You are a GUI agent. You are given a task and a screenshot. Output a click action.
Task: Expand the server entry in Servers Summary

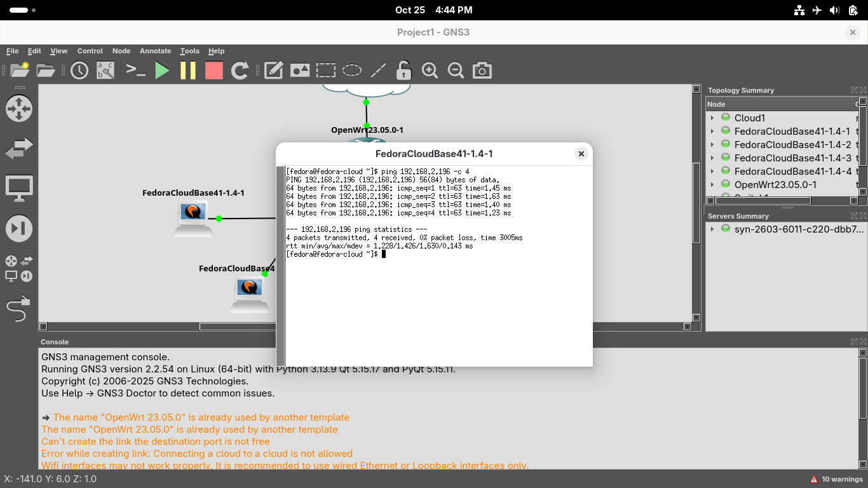tap(712, 229)
